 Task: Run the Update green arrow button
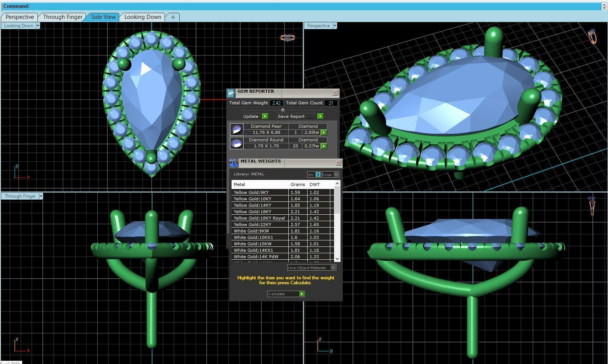[x=265, y=116]
